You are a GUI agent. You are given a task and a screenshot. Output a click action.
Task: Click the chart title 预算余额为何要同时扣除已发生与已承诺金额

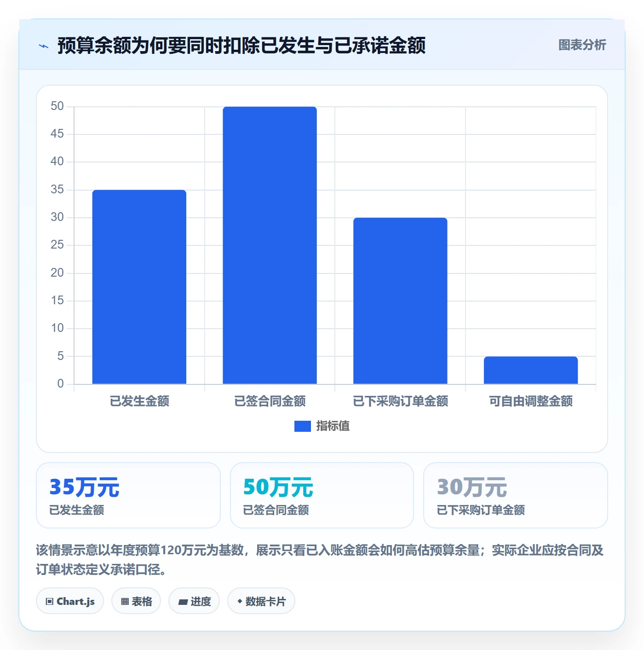pyautogui.click(x=241, y=46)
